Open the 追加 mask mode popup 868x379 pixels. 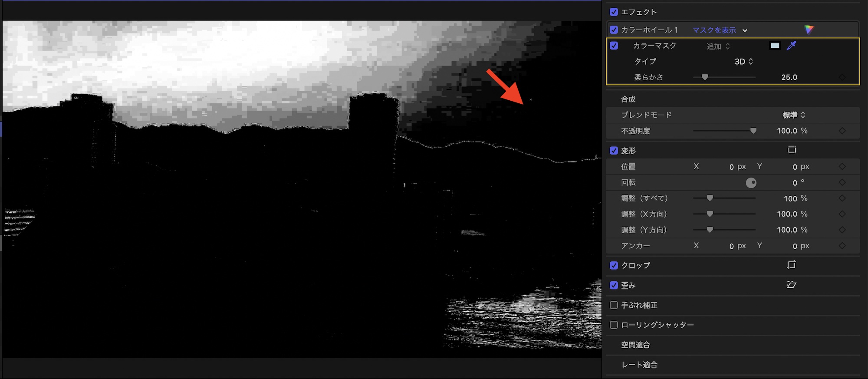pos(718,46)
